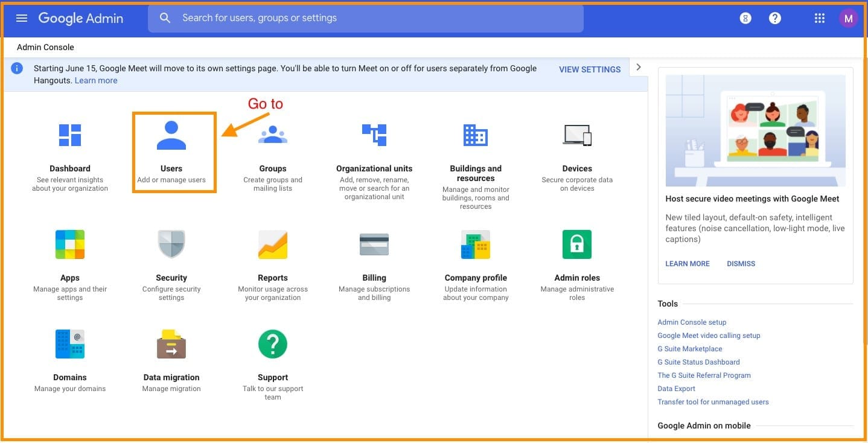The image size is (868, 443).
Task: Open the Dashboard icon
Action: click(70, 135)
